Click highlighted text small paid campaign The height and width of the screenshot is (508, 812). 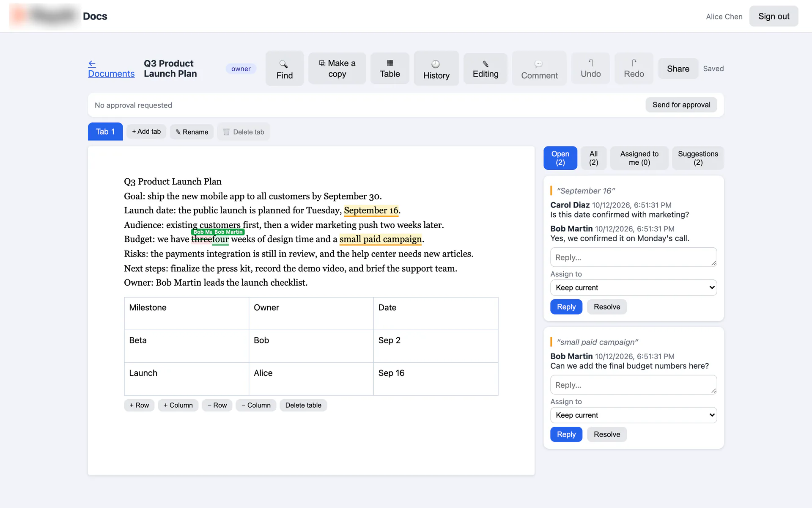point(380,239)
